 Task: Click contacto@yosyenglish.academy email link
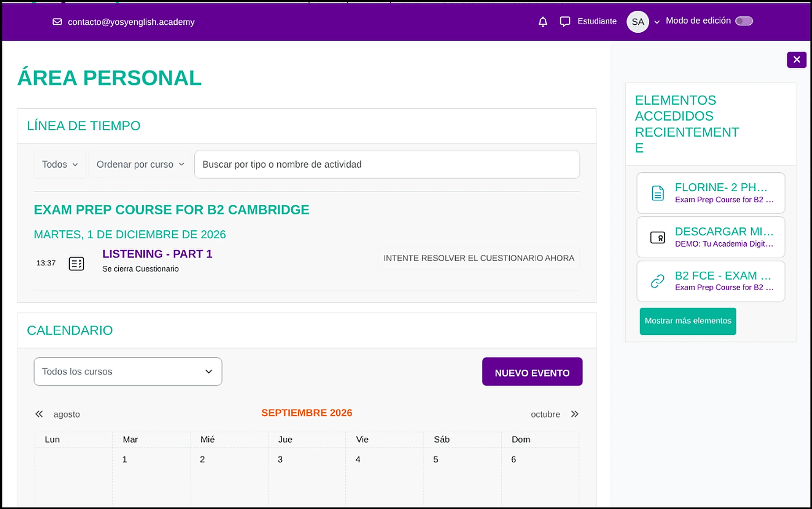click(131, 22)
